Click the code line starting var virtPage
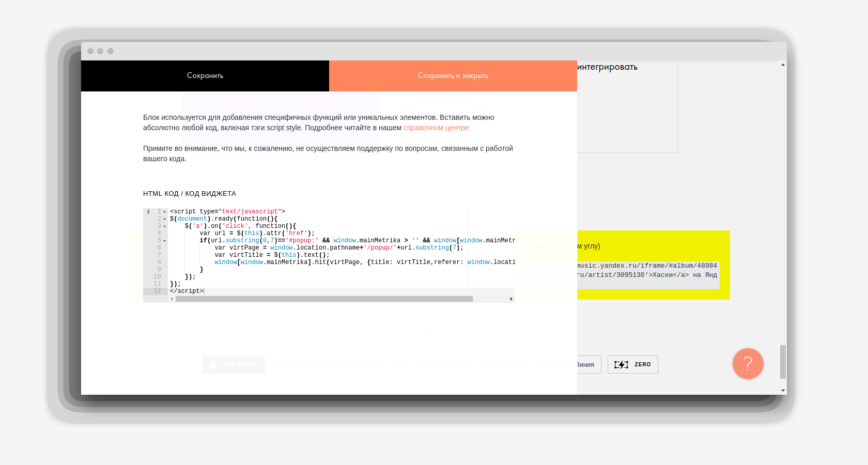The width and height of the screenshot is (868, 465). pos(339,248)
